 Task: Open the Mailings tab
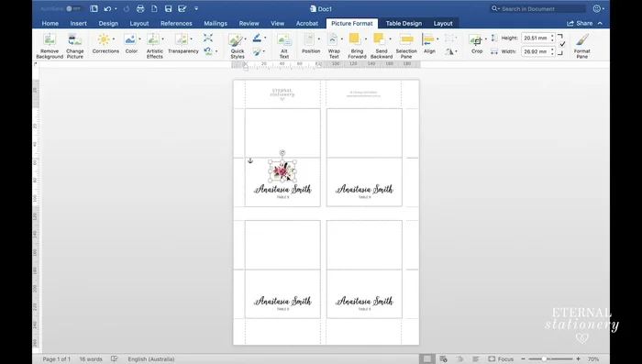(x=216, y=23)
